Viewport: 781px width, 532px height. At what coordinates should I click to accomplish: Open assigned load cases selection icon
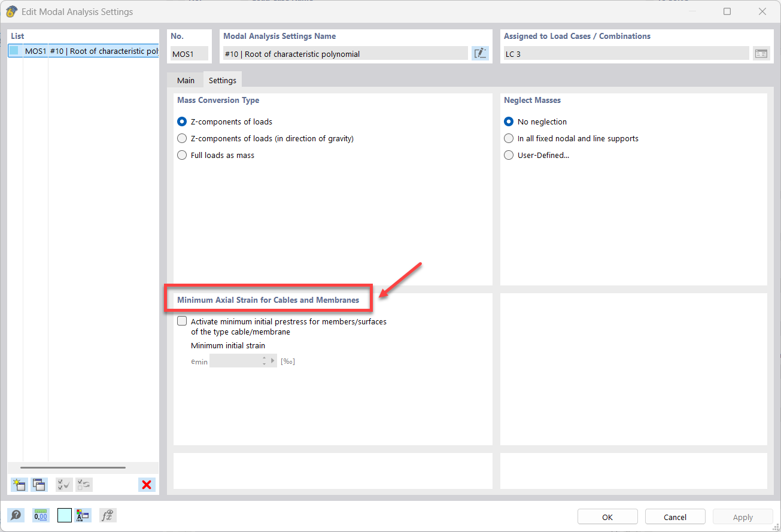pos(761,53)
